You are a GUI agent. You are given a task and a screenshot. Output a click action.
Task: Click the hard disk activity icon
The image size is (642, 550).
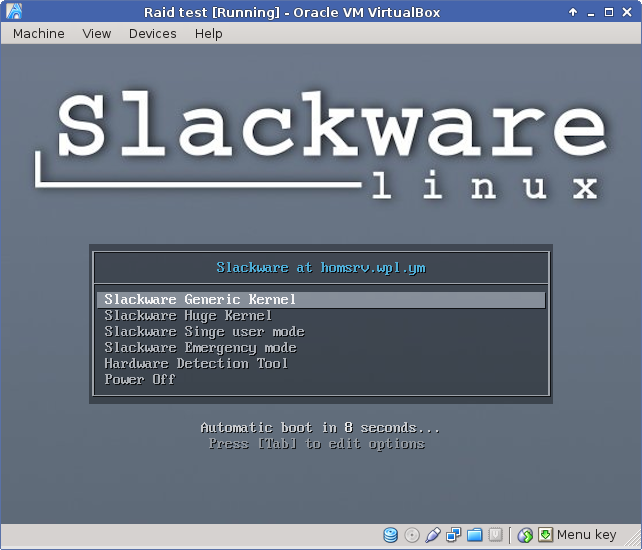390,535
